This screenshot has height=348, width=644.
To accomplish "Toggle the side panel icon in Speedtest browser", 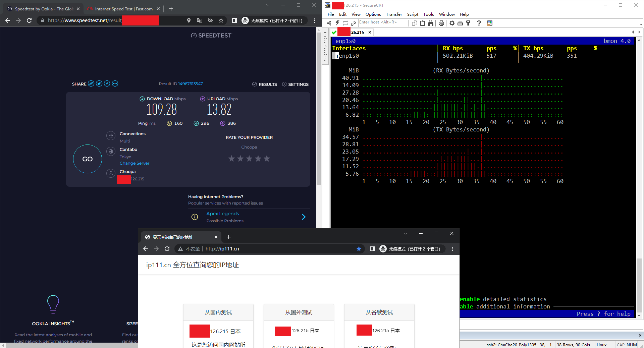I will pos(234,20).
